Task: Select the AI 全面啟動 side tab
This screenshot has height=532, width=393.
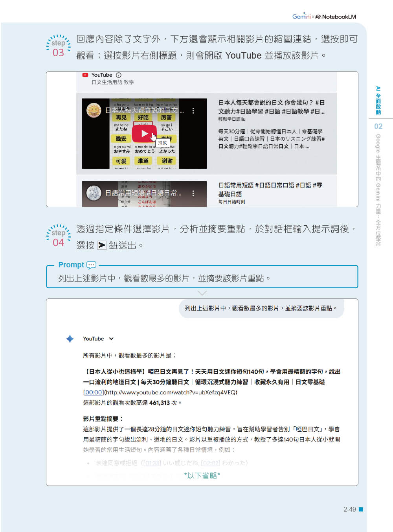Action: tap(378, 101)
